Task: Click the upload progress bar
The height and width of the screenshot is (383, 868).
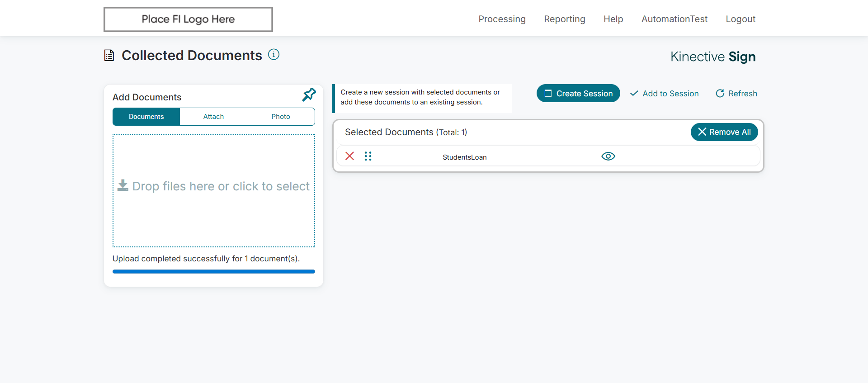Action: coord(213,272)
